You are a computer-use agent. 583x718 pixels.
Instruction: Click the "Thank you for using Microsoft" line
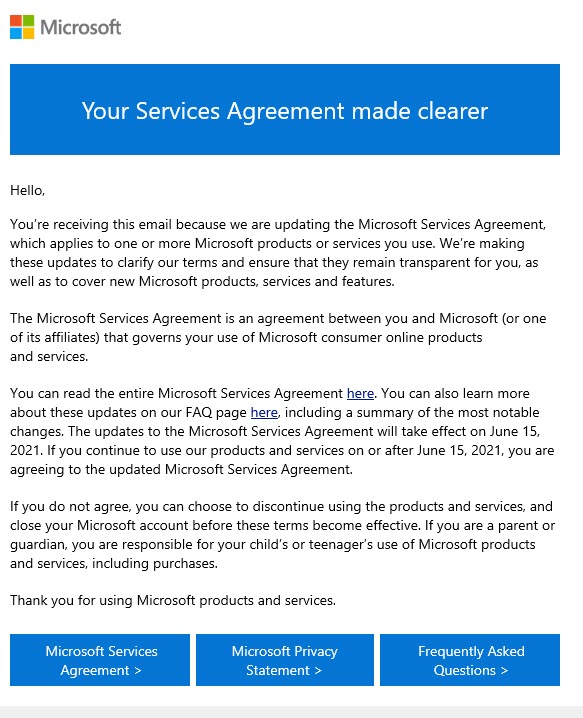pyautogui.click(x=173, y=600)
